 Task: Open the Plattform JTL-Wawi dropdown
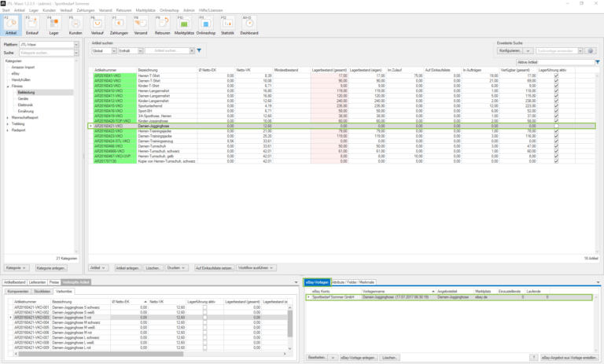[76, 45]
